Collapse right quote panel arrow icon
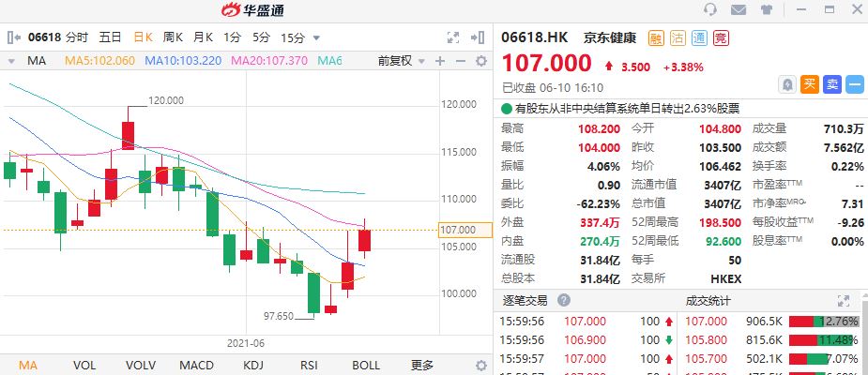 478,37
